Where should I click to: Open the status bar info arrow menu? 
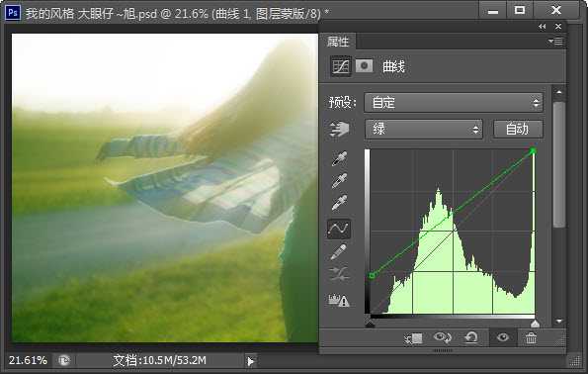(x=250, y=361)
